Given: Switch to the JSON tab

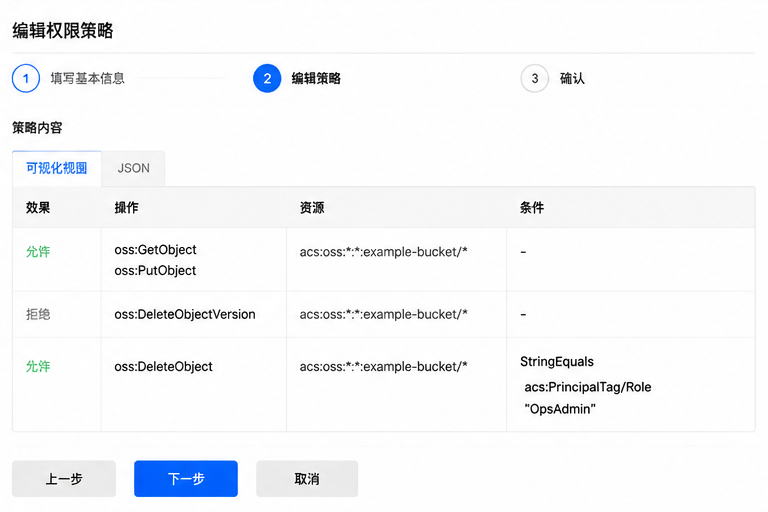Looking at the screenshot, I should [x=133, y=169].
